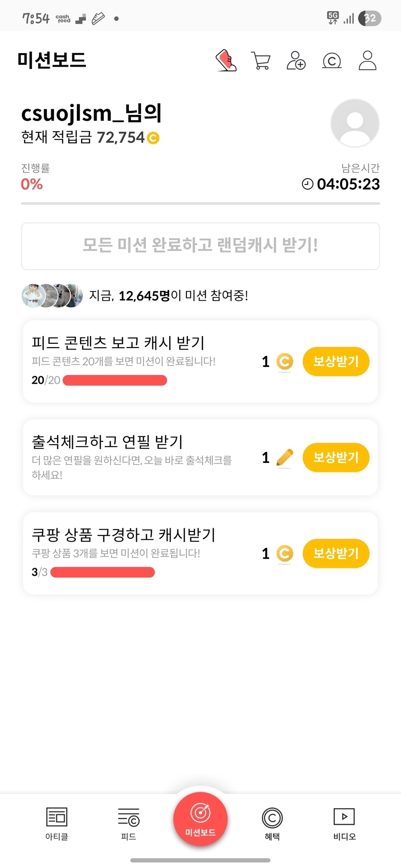401x868 pixels.
Task: Tap the complete all missions random cash banner
Action: (200, 246)
